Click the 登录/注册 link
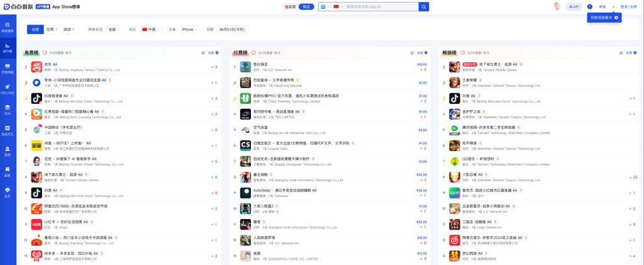The image size is (644, 265). coord(629,6)
